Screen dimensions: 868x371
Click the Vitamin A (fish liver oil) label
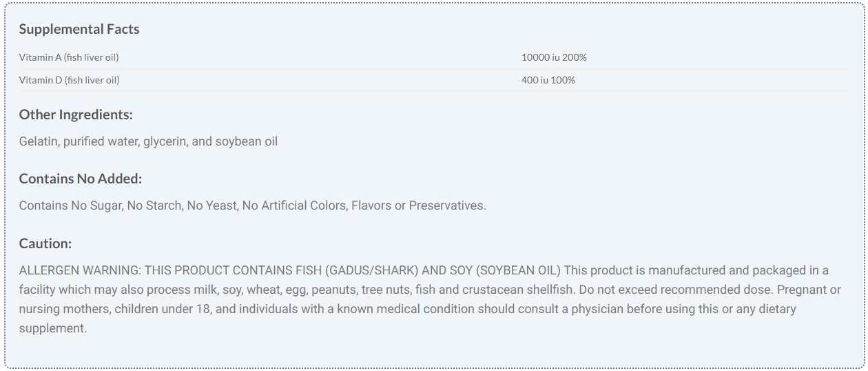[69, 57]
